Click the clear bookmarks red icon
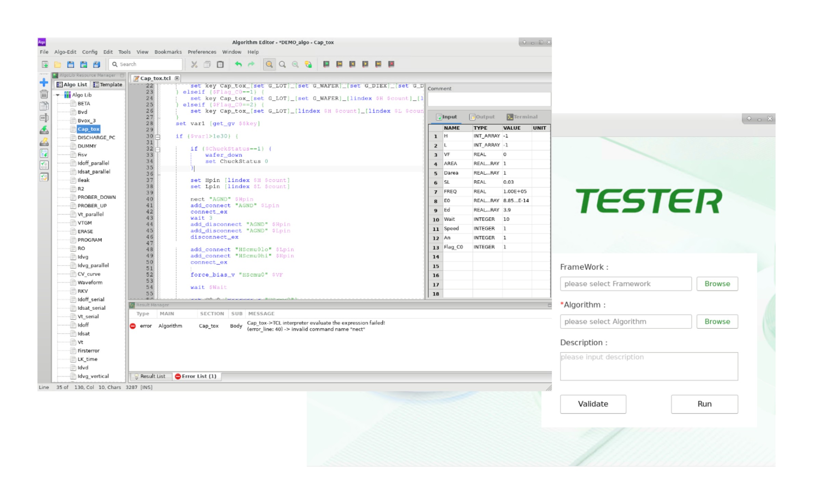Viewport: 813px width, 504px height. coord(391,64)
